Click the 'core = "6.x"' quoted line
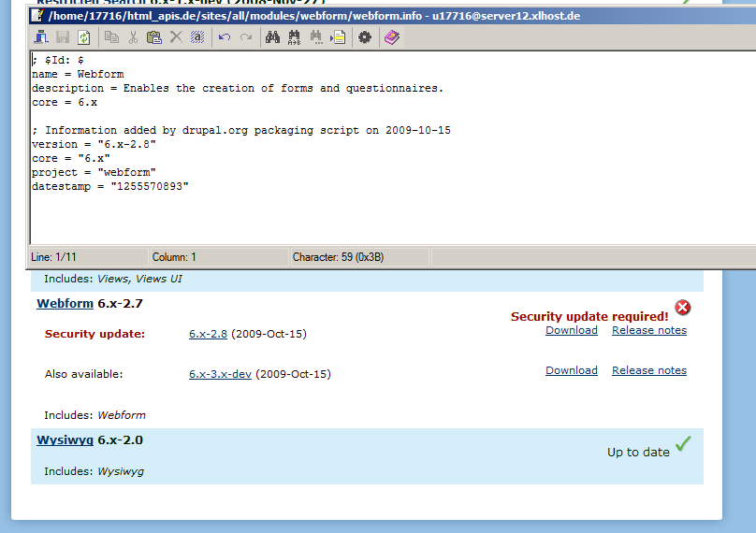This screenshot has width=756, height=533. [x=71, y=158]
